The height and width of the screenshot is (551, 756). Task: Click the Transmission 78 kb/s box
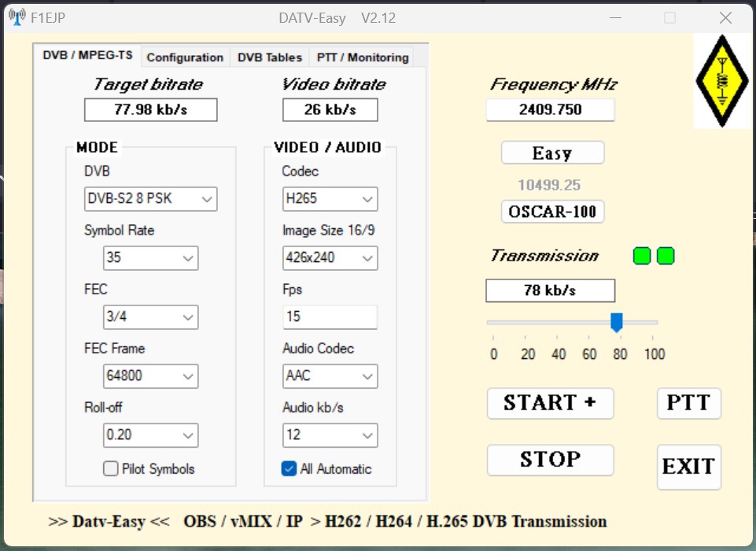(550, 290)
